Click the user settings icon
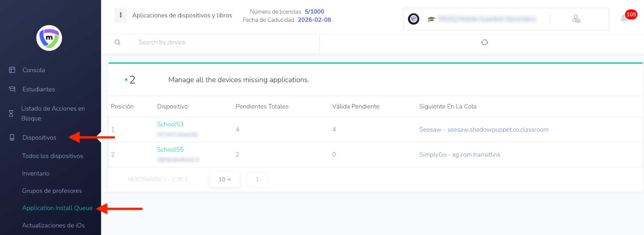 576,19
